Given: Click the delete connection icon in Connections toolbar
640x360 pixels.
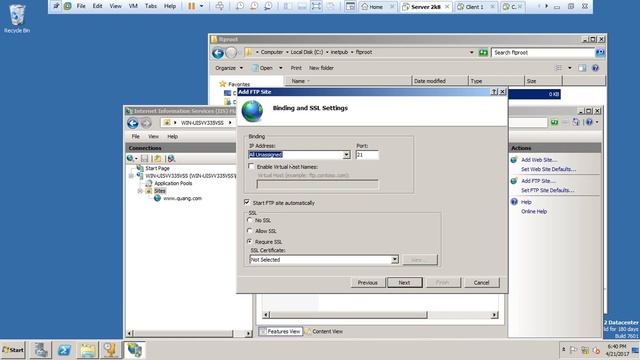Looking at the screenshot, I should click(x=171, y=158).
